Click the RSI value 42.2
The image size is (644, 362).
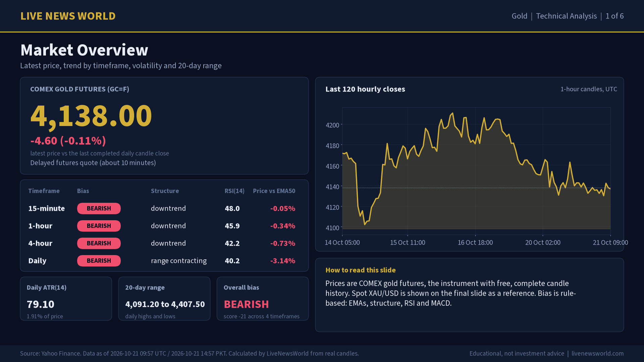[232, 243]
